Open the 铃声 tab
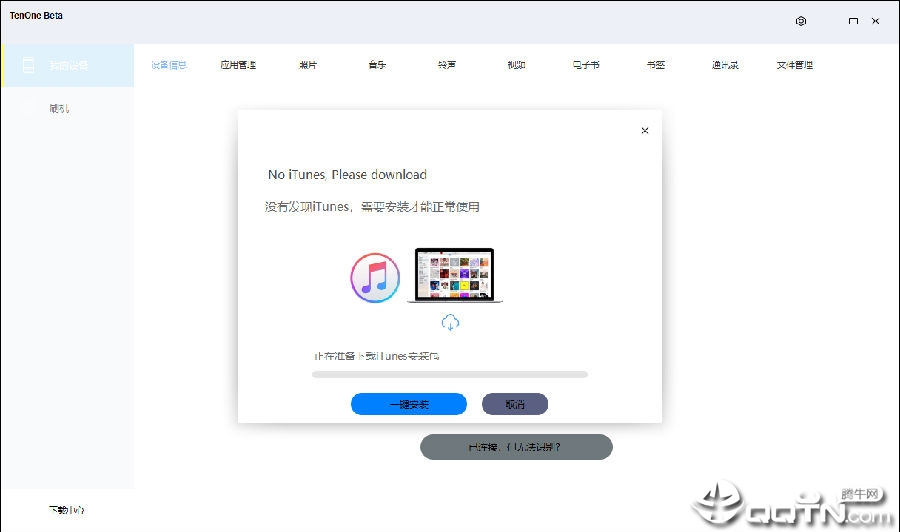Screen dimensions: 900x532 (x=447, y=65)
